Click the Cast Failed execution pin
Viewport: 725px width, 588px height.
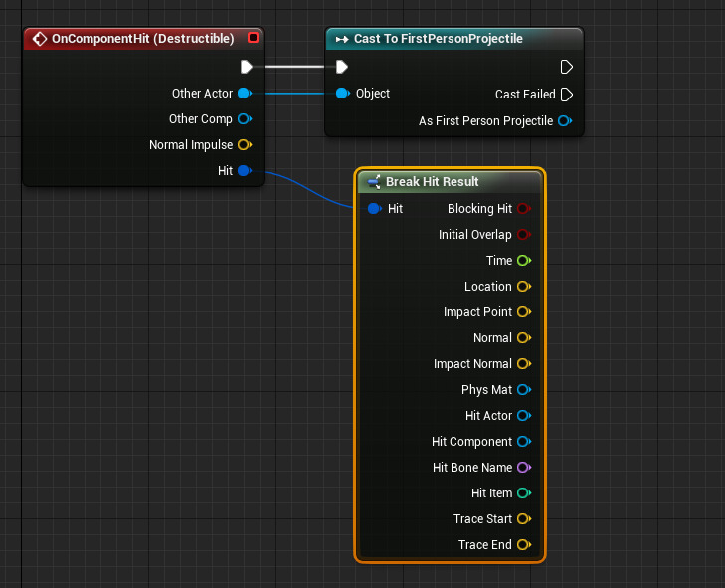point(567,95)
